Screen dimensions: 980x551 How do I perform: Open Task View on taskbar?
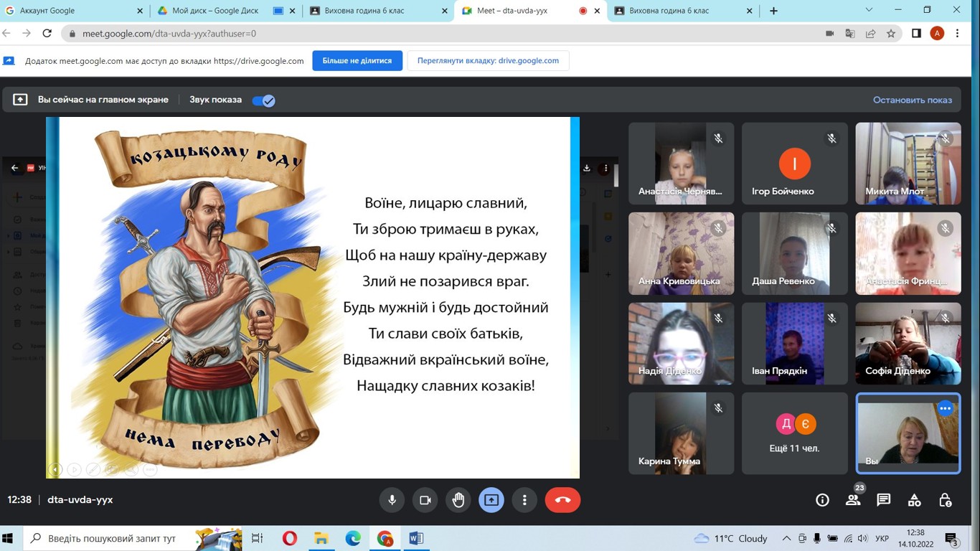click(x=258, y=538)
